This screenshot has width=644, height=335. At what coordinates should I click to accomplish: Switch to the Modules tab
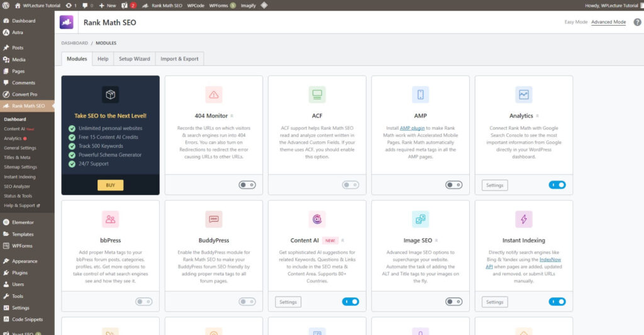click(x=77, y=58)
